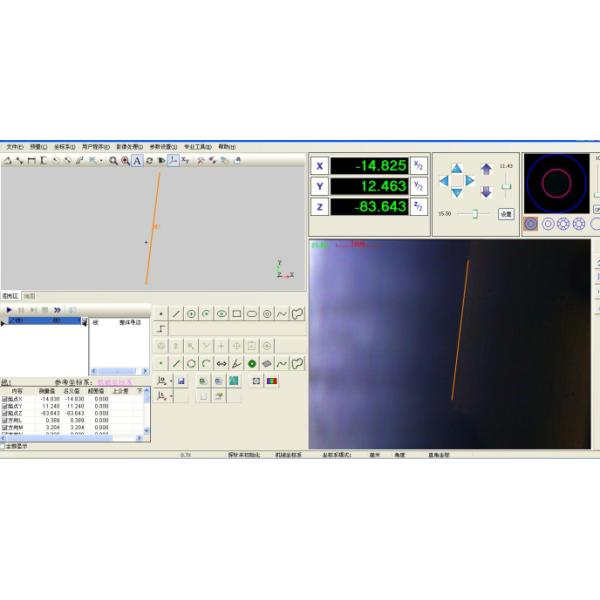The width and height of the screenshot is (600, 600).
Task: Open the 帮助 menu
Action: (x=226, y=146)
